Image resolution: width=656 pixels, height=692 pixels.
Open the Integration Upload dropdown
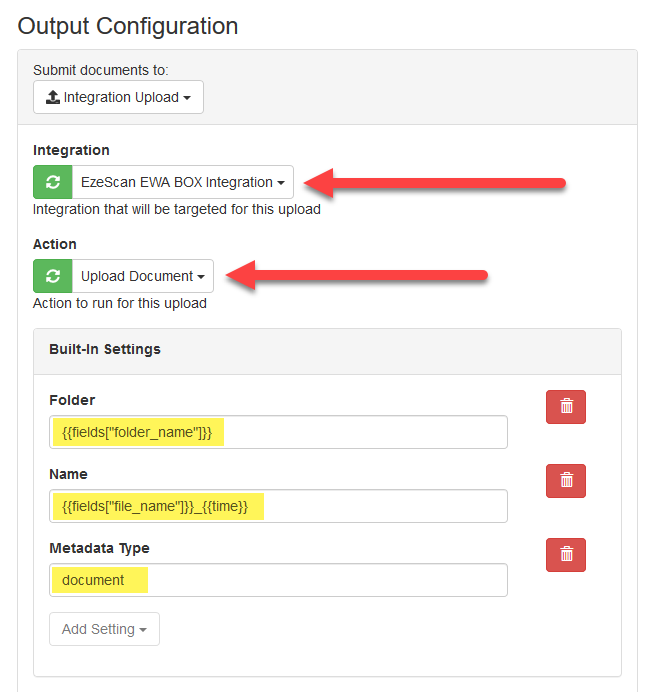(119, 98)
